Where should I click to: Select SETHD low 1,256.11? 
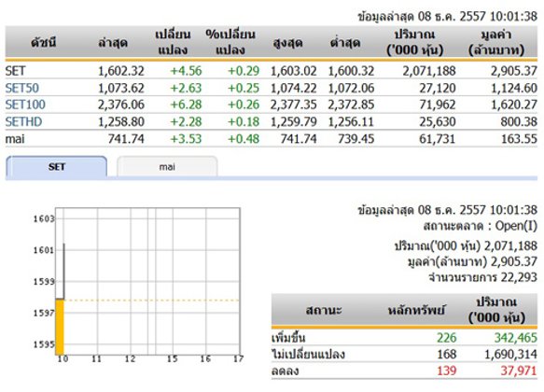pyautogui.click(x=351, y=121)
